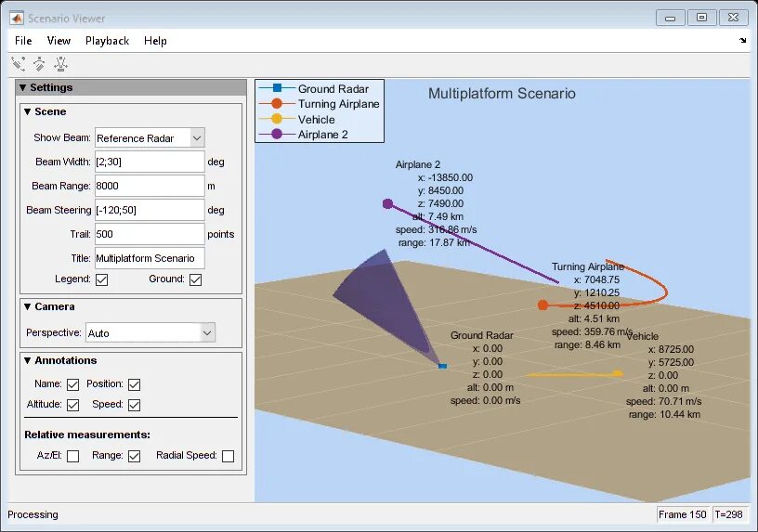Screen dimensions: 758x532
Task: Click the Frame 150 status field
Action: tap(683, 514)
